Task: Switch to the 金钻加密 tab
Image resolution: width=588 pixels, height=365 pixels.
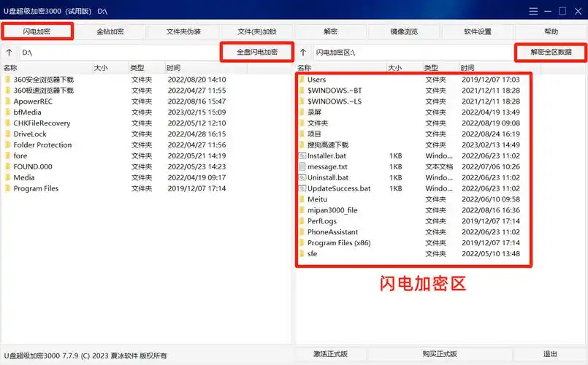Action: click(x=110, y=32)
